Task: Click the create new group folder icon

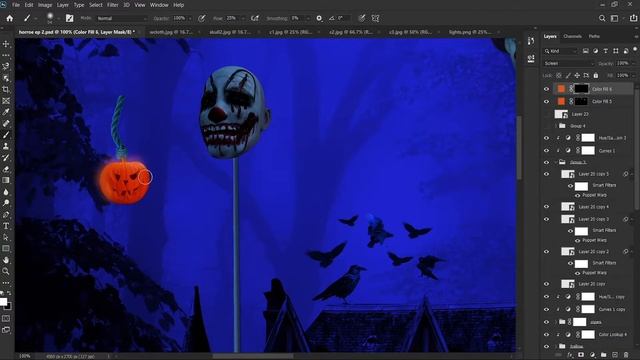Action: 603,355
